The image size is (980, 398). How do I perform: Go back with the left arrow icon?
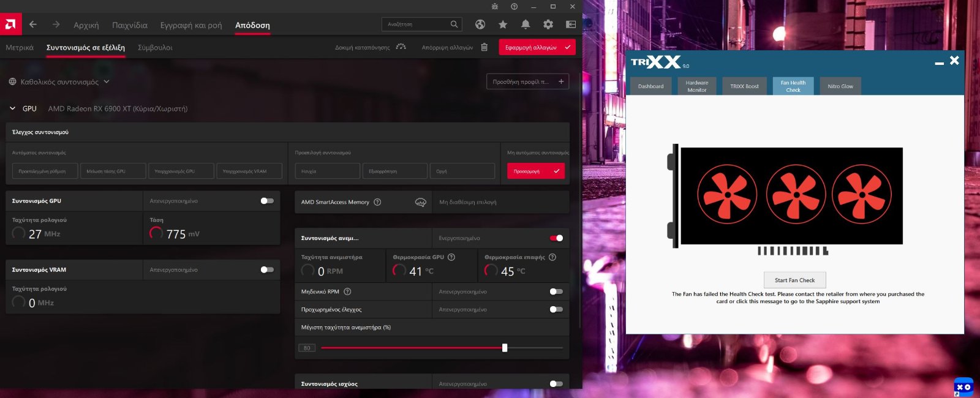click(x=33, y=24)
